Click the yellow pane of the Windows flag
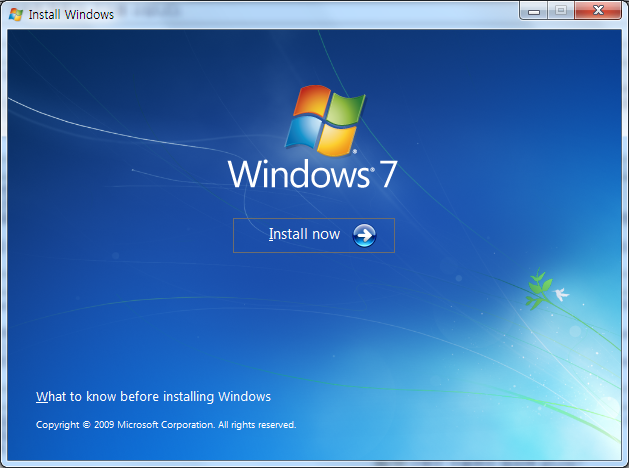 (338, 138)
